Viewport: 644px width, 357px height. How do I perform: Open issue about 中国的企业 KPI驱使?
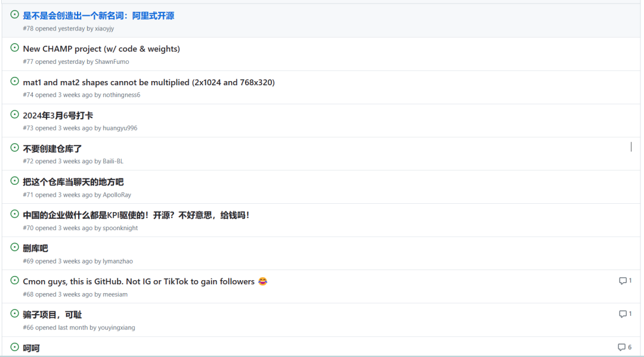tap(136, 215)
